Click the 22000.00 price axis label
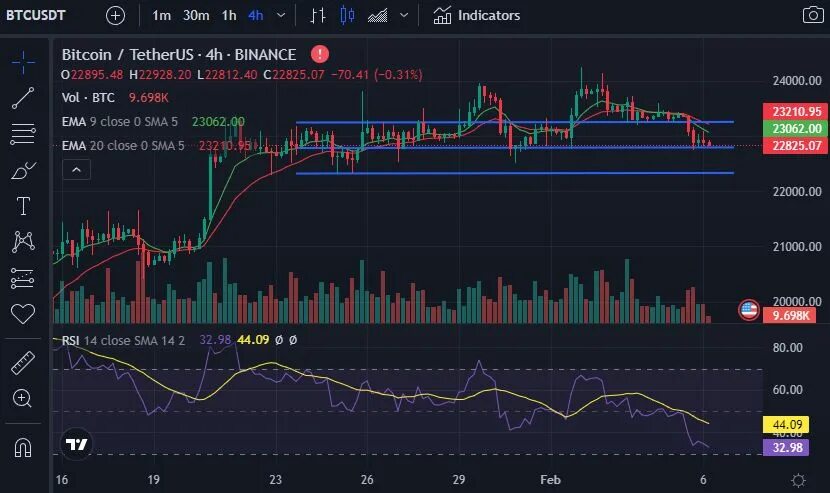 pyautogui.click(x=797, y=192)
